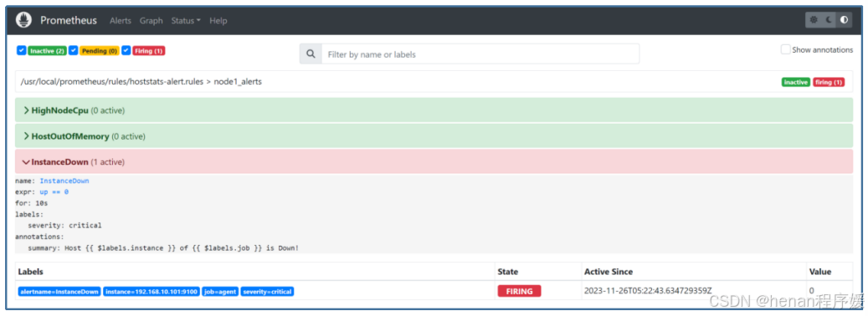Image resolution: width=868 pixels, height=316 pixels.
Task: Open the 'up == 0' expression link
Action: (54, 191)
